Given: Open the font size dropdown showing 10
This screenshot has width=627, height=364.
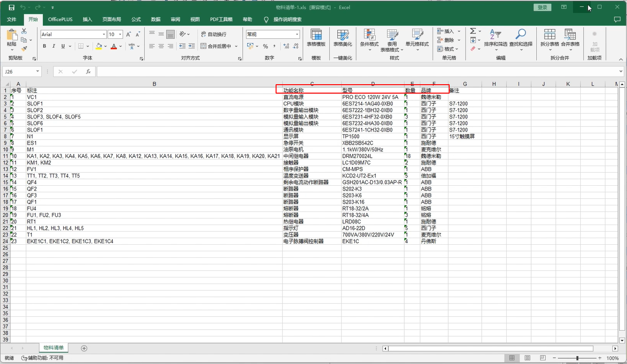Looking at the screenshot, I should tap(120, 34).
